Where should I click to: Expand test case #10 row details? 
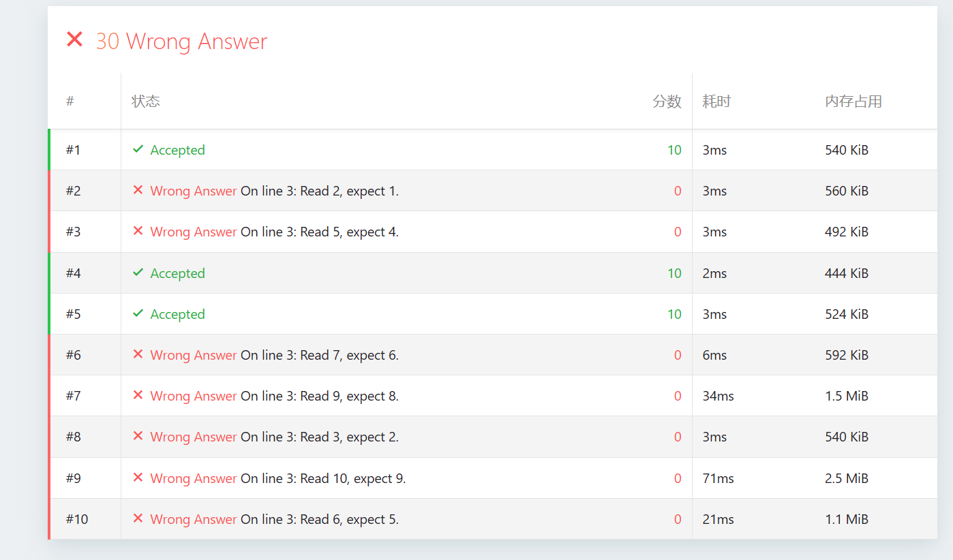[76, 519]
